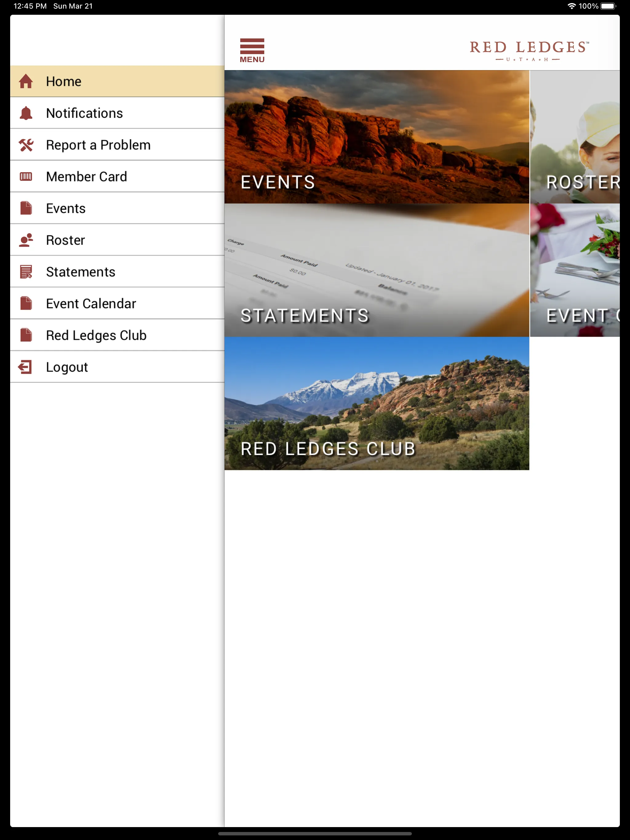Click the Roster person icon in sidebar
Viewport: 630px width, 840px height.
click(26, 240)
